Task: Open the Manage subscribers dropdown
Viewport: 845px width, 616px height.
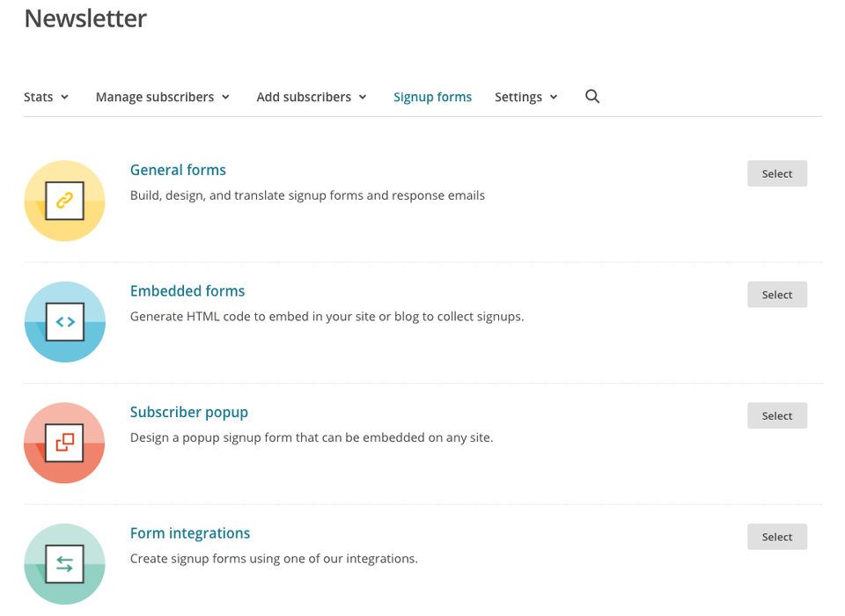Action: 163,97
